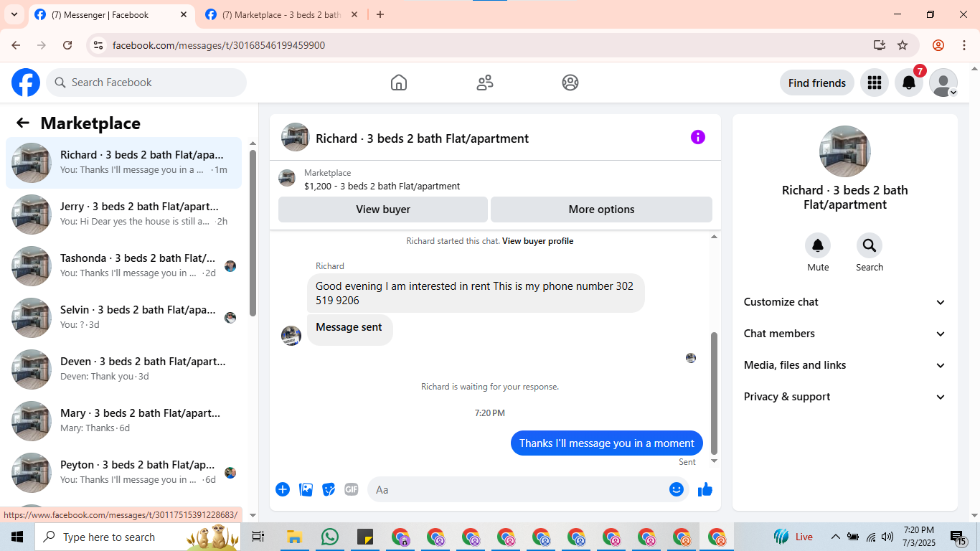The height and width of the screenshot is (551, 980).
Task: Open Mary conversation in list
Action: coord(124,421)
